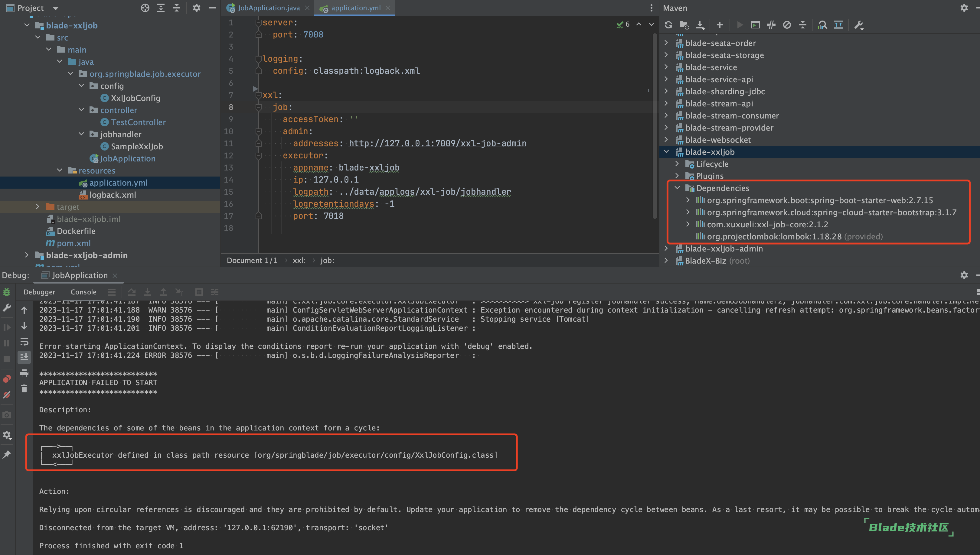The height and width of the screenshot is (555, 980).
Task: Collapse blade-xxljob node in Maven panel
Action: (x=666, y=152)
